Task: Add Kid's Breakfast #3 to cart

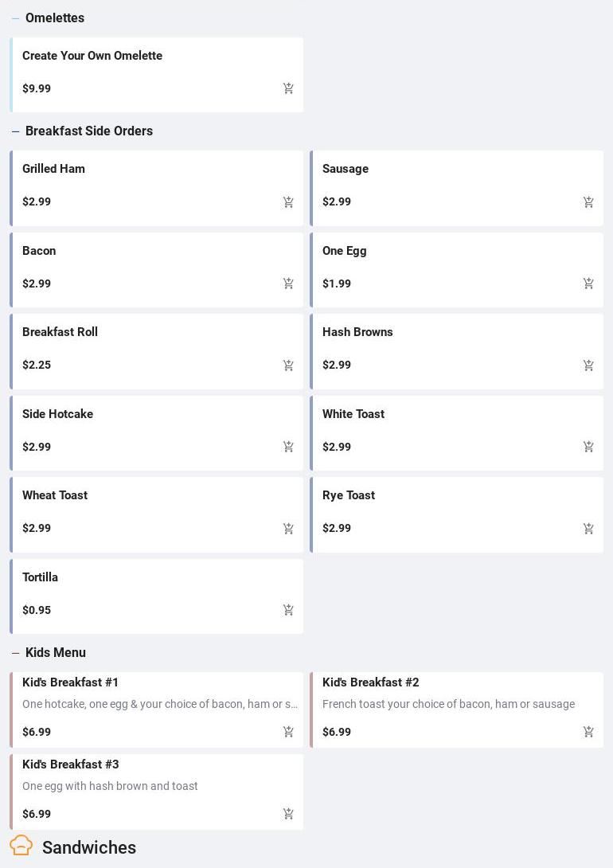Action: tap(288, 814)
